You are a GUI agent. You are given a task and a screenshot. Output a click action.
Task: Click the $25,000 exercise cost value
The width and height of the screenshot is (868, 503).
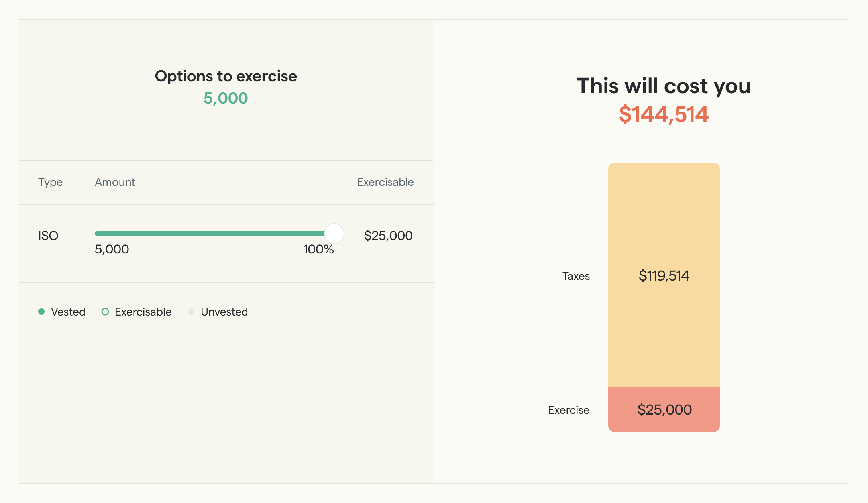pyautogui.click(x=664, y=409)
